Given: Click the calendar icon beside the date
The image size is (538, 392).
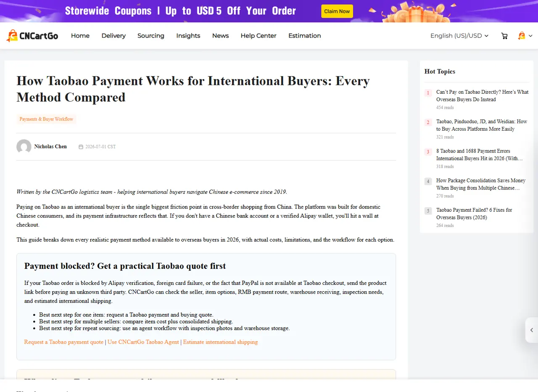Looking at the screenshot, I should point(81,147).
